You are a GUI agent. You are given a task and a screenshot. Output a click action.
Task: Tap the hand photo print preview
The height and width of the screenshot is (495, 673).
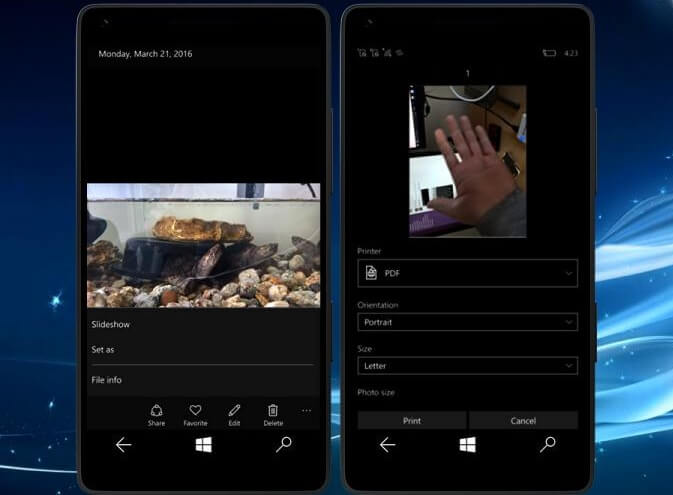[467, 161]
